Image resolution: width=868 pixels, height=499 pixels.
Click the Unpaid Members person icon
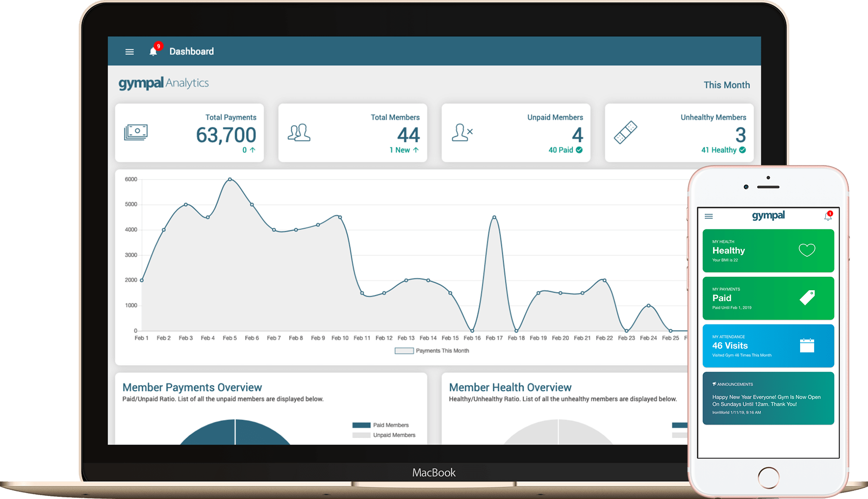[461, 133]
